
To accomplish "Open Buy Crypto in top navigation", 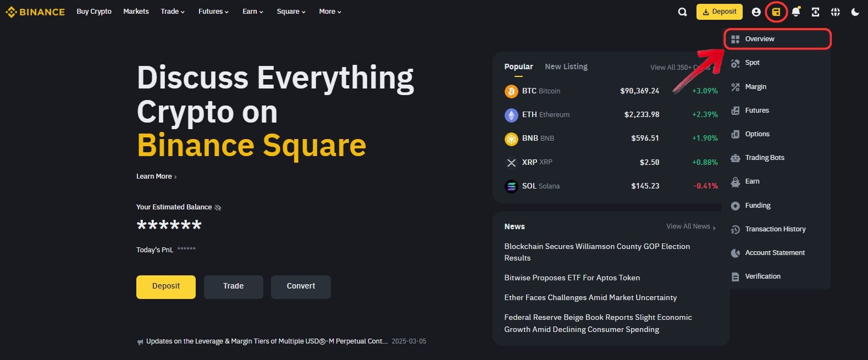I will pos(94,12).
